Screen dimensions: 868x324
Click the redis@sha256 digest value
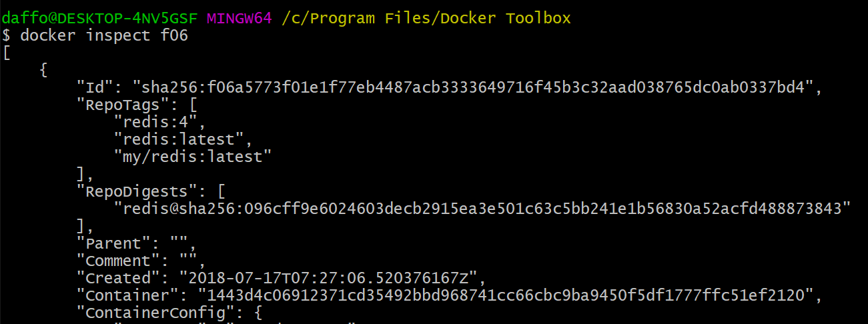483,209
